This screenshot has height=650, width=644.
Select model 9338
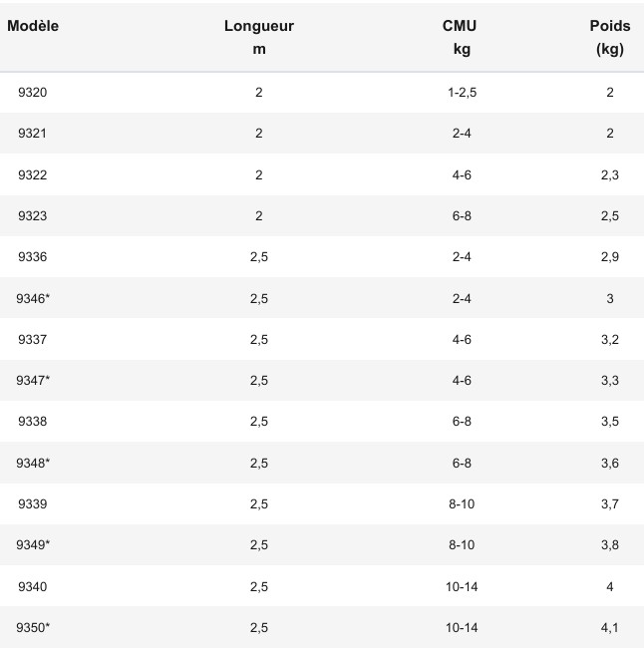pyautogui.click(x=32, y=422)
